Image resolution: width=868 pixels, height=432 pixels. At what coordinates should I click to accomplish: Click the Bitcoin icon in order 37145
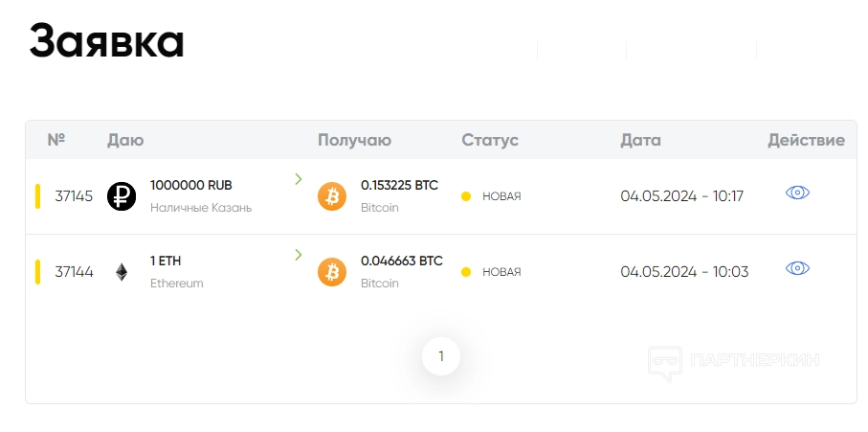332,196
